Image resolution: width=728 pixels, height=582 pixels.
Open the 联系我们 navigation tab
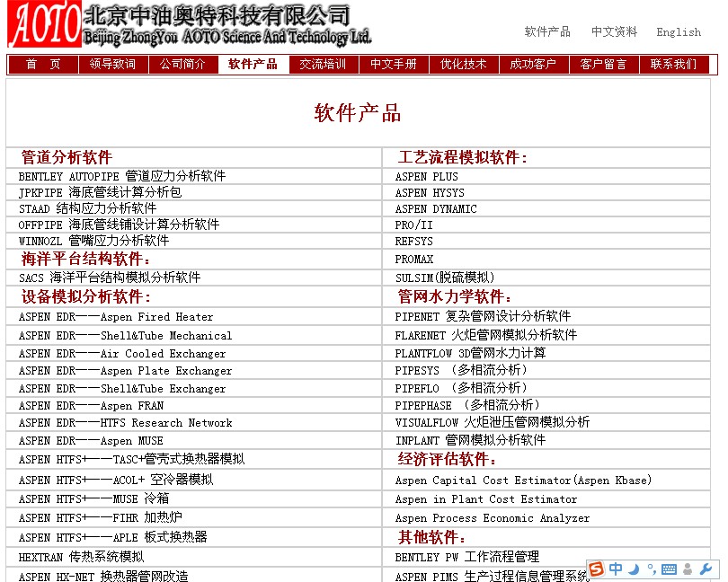click(674, 64)
